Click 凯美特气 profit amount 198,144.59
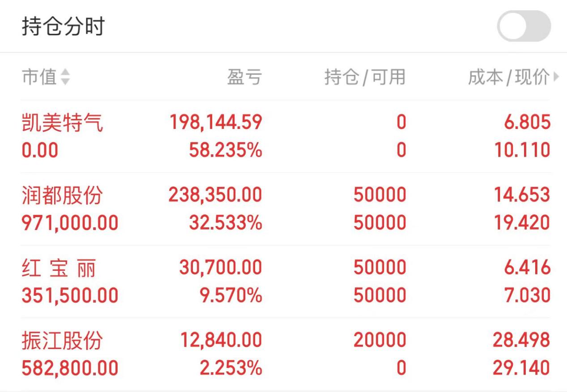 [215, 122]
